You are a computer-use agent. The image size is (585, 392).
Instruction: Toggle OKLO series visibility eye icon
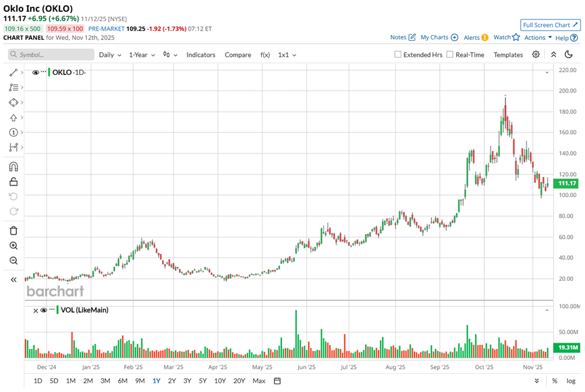tap(36, 73)
